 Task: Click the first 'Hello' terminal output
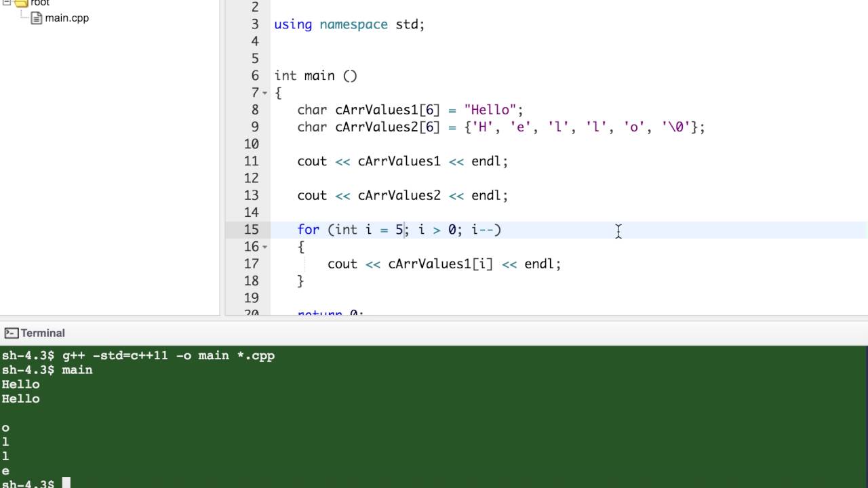(20, 384)
